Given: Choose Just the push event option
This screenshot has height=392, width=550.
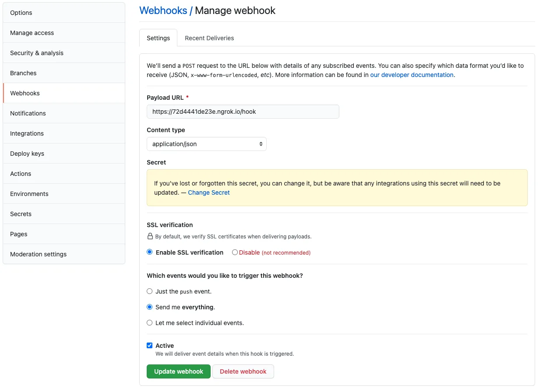Looking at the screenshot, I should coord(150,291).
